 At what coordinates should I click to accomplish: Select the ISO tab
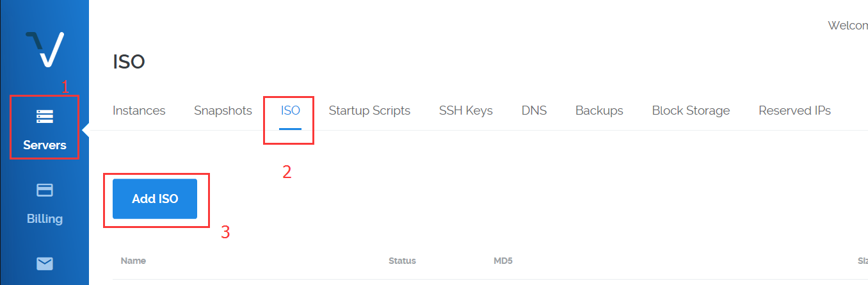click(x=290, y=110)
